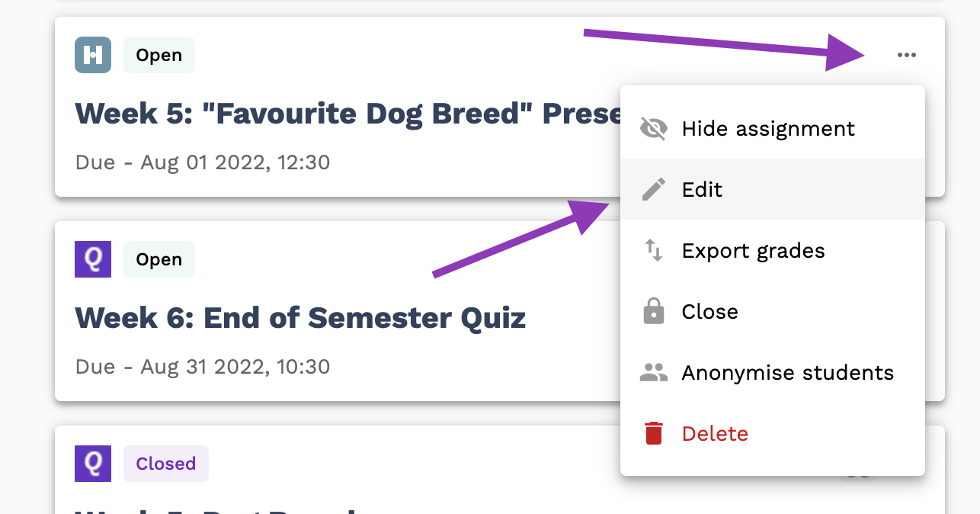The image size is (980, 514).
Task: Click the purple Q icon on the Closed card
Action: pyautogui.click(x=93, y=464)
